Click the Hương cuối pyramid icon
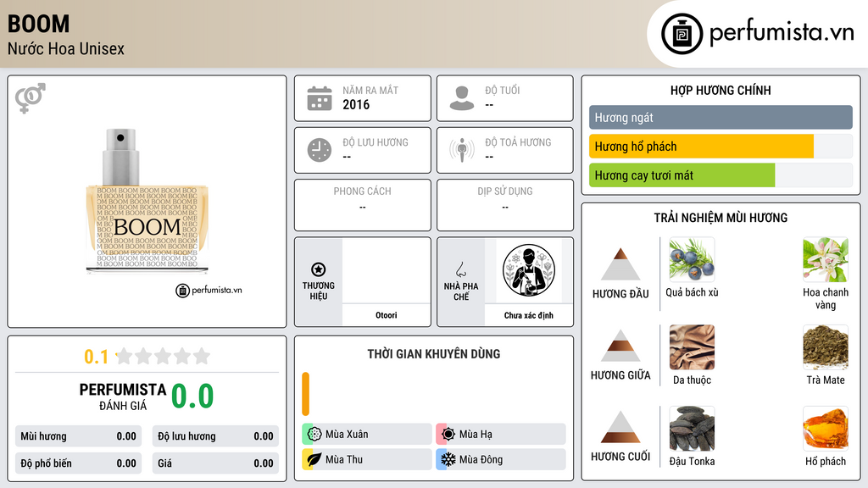This screenshot has height=488, width=868. (x=620, y=427)
